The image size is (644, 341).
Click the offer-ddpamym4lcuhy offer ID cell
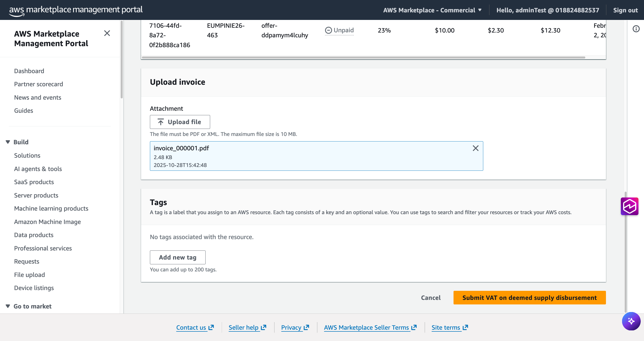[x=285, y=30]
